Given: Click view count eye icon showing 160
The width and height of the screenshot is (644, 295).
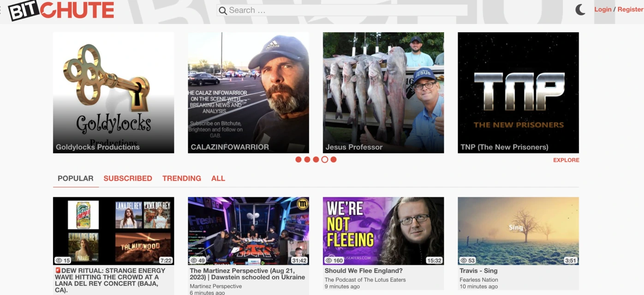Looking at the screenshot, I should point(329,260).
